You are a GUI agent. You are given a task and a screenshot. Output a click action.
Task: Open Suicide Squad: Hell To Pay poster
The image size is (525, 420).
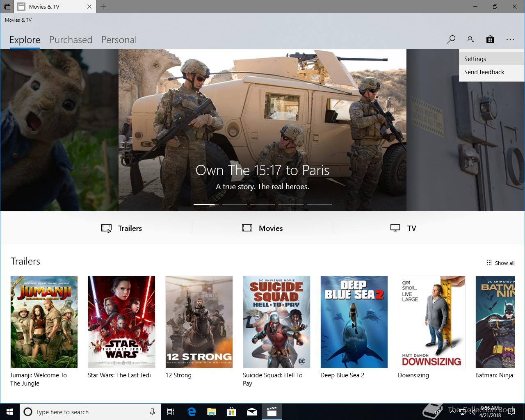[x=276, y=322]
